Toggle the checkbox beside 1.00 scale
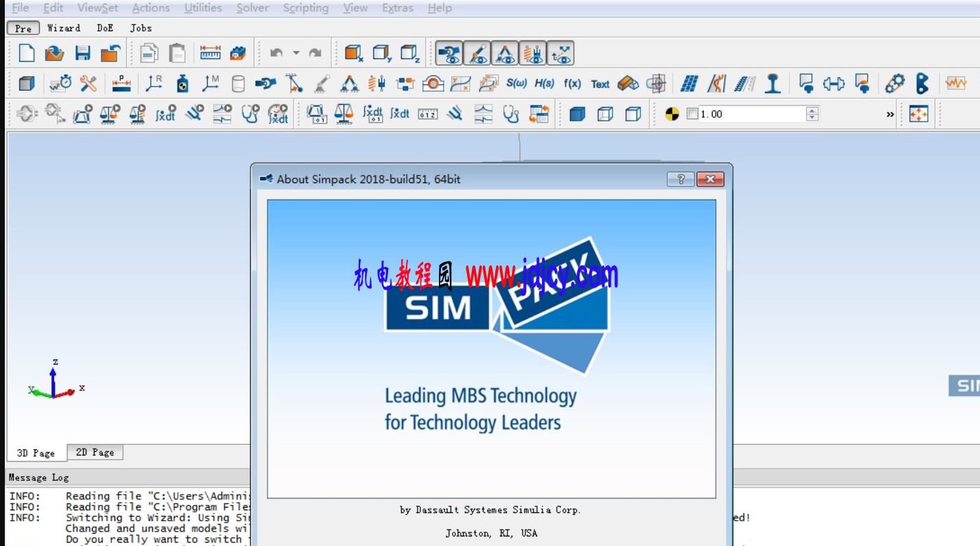The height and width of the screenshot is (546, 980). [692, 114]
